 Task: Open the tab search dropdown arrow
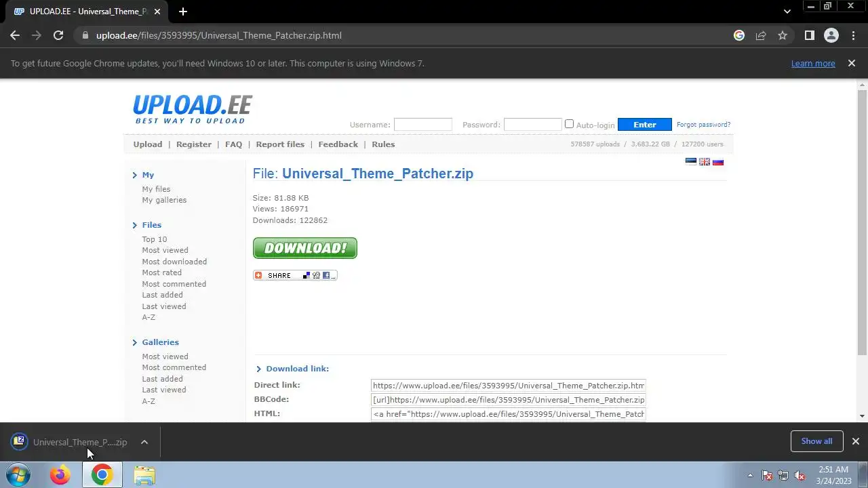click(787, 12)
